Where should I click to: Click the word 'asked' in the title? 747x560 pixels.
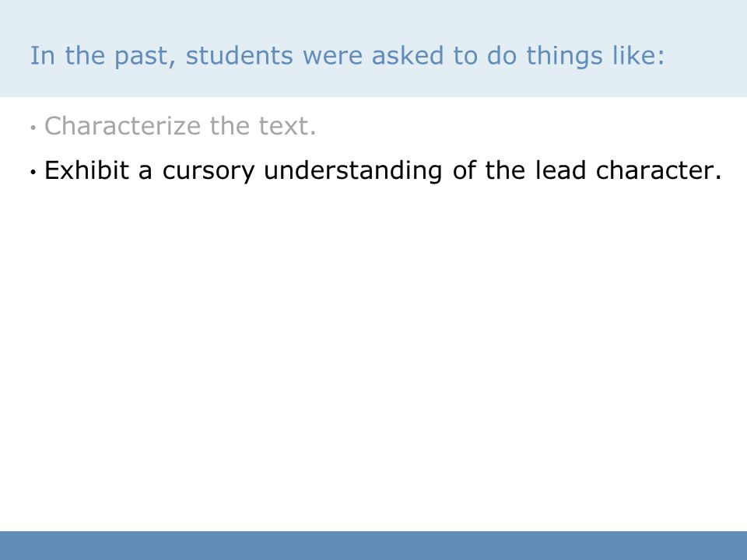tap(407, 55)
